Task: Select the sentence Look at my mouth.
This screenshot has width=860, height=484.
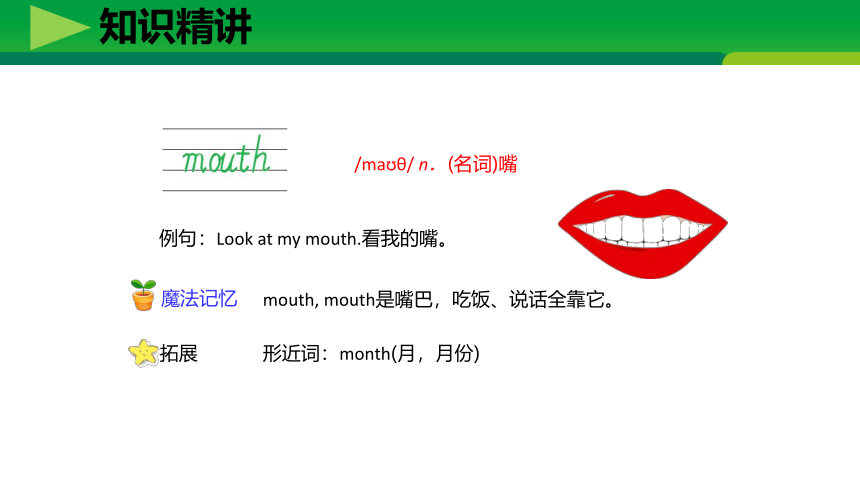Action: point(288,239)
